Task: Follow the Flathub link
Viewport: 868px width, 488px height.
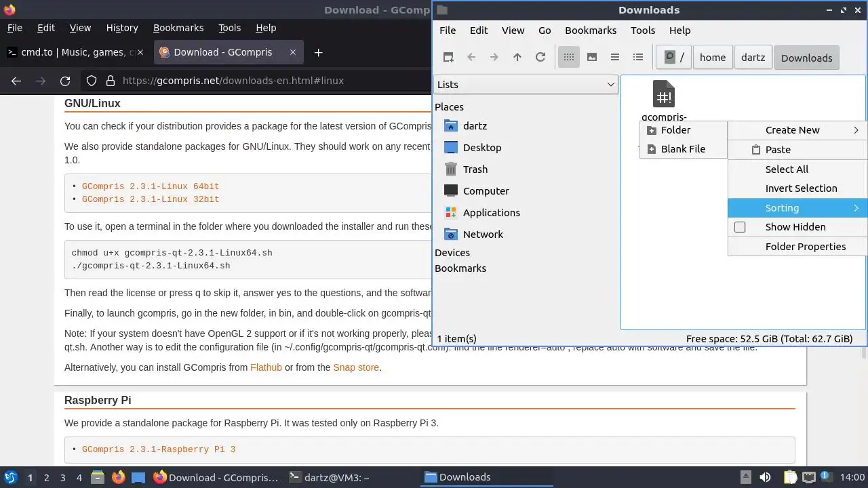Action: click(266, 367)
